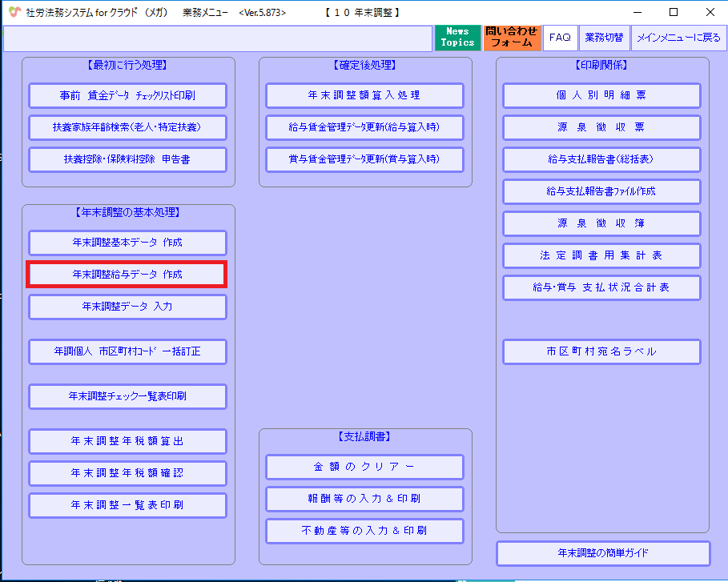Open 報酬等の入力&印刷
This screenshot has width=728, height=582.
point(364,499)
